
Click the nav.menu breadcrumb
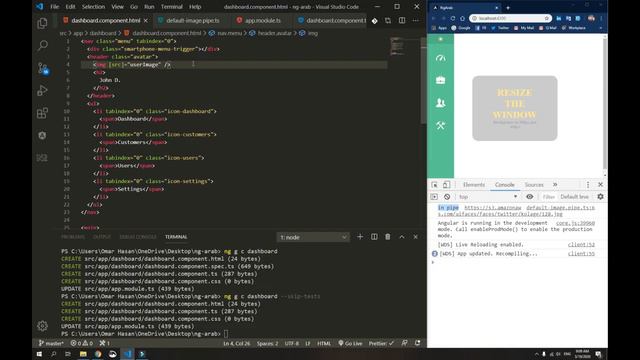[225, 33]
